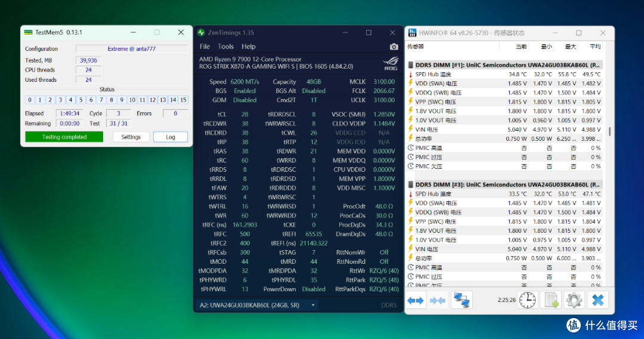Click the HWiNFO vertical scrollbar thumb
The image size is (644, 339).
tap(610, 131)
